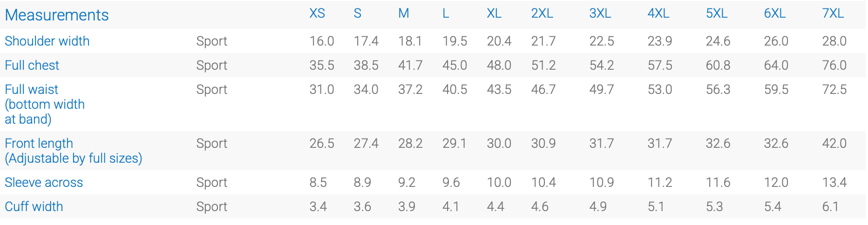The height and width of the screenshot is (225, 868).
Task: Select the S size column header
Action: [x=357, y=13]
